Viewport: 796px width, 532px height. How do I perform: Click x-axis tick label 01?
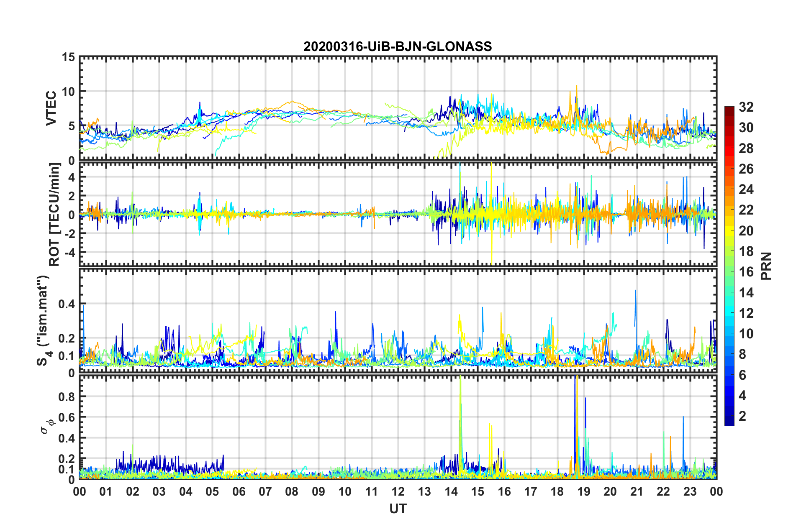coord(106,491)
